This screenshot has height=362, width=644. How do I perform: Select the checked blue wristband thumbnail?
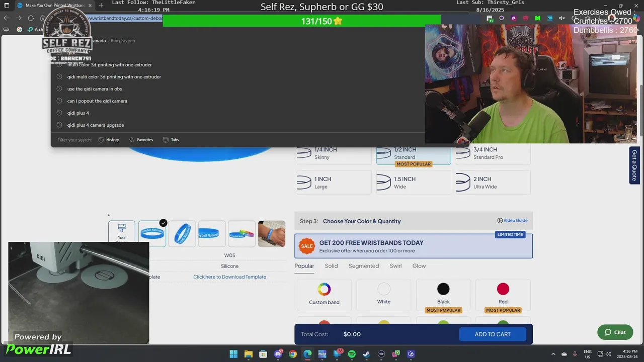pos(152,233)
